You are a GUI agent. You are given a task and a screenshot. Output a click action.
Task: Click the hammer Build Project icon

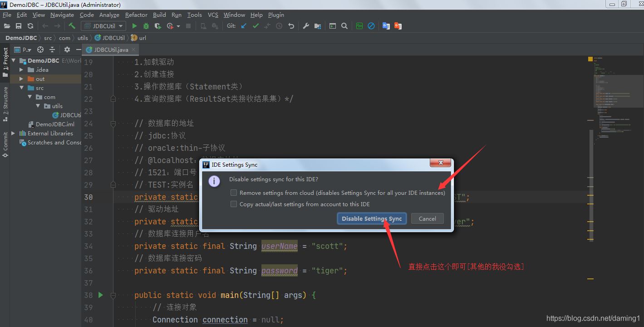(72, 26)
